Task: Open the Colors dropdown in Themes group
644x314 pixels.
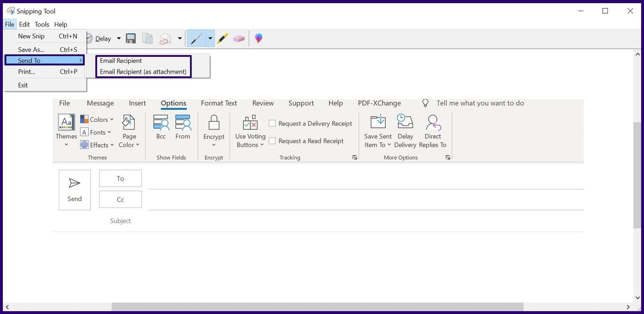Action: tap(97, 119)
